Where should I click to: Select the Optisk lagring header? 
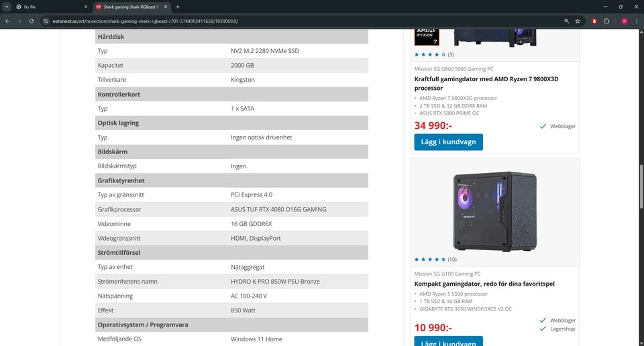click(x=231, y=123)
